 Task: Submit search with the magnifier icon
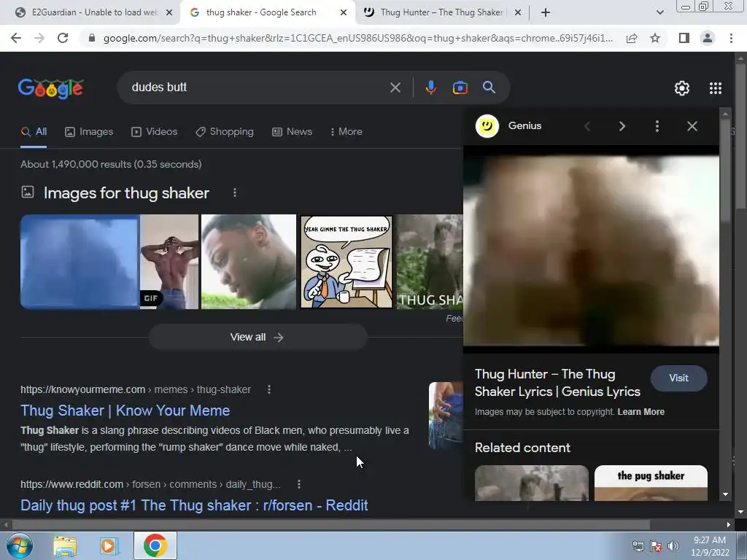pos(489,87)
